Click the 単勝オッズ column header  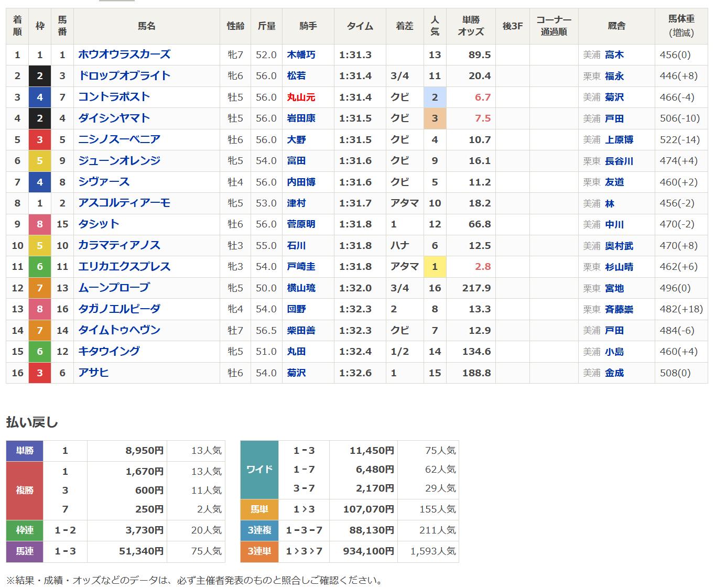click(470, 26)
